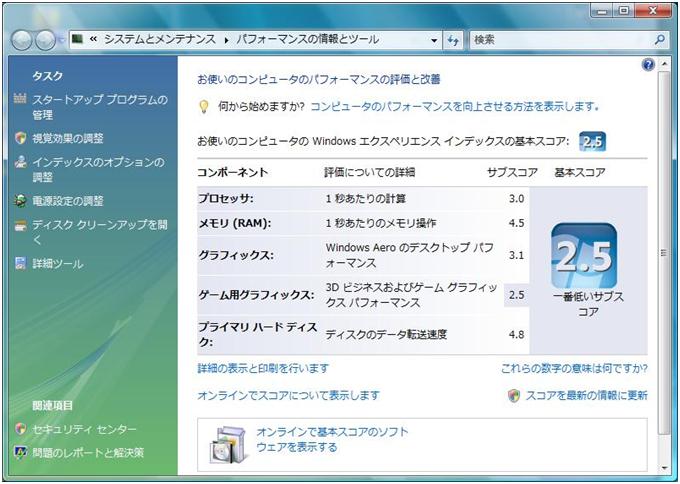Click the サブスコア column header
The width and height of the screenshot is (680, 484).
[512, 173]
